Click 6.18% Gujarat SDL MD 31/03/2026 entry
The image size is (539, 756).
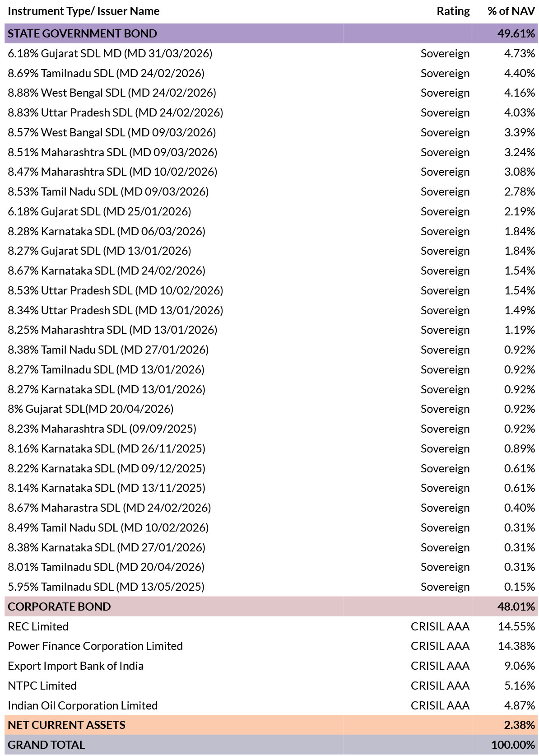click(110, 53)
